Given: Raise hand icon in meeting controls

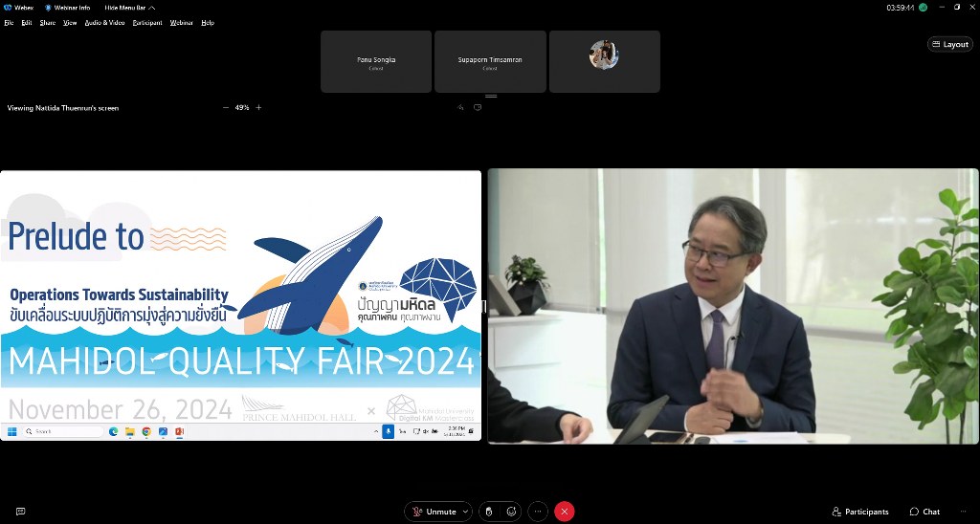Looking at the screenshot, I should click(x=489, y=512).
